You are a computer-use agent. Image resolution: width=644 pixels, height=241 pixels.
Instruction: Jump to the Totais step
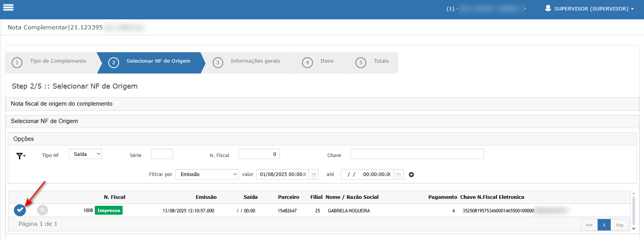point(381,61)
